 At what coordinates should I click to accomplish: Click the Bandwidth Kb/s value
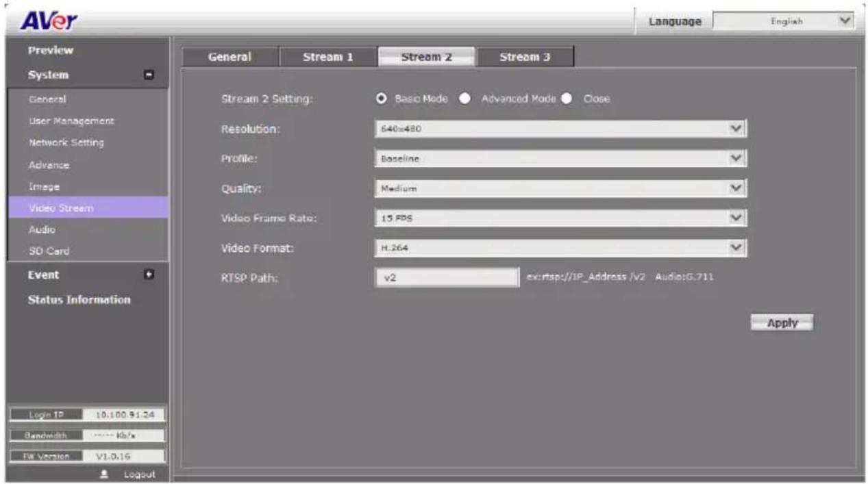click(114, 435)
